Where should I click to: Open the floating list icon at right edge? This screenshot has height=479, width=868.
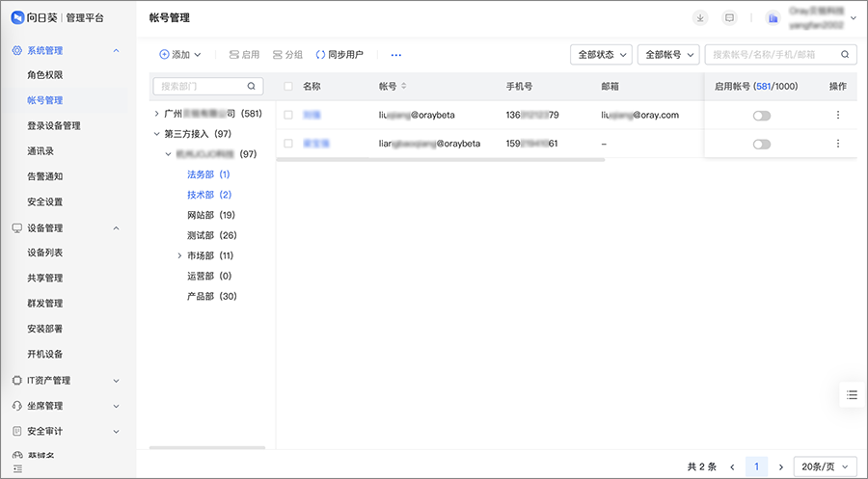852,395
